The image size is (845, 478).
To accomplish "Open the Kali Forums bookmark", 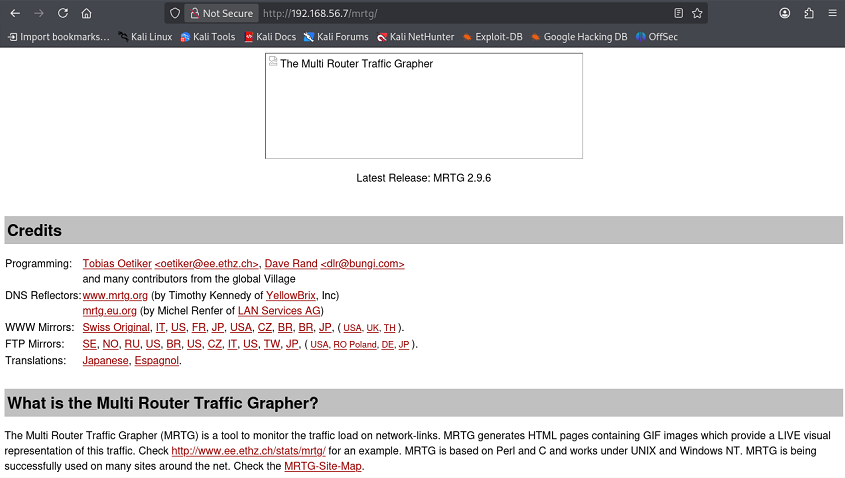I will tap(336, 37).
